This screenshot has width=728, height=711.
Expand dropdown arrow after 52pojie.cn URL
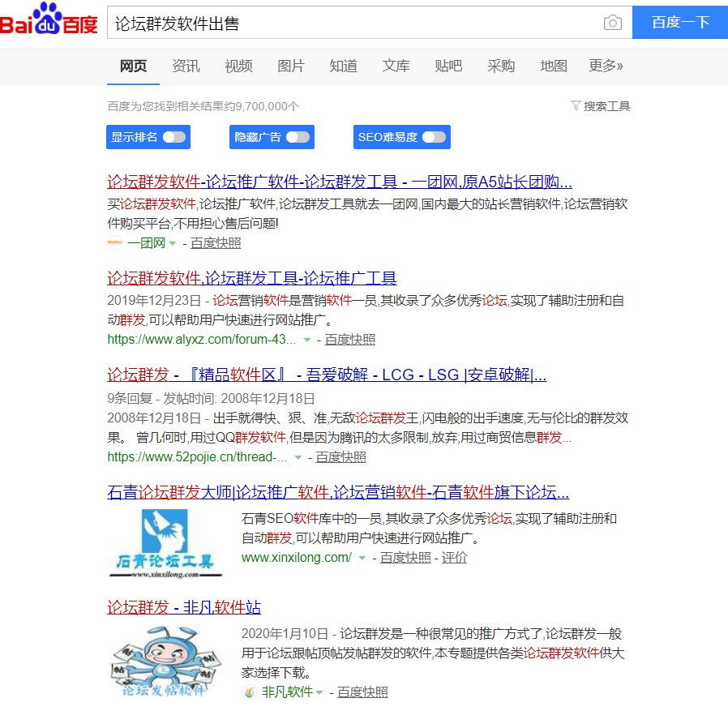click(x=298, y=457)
